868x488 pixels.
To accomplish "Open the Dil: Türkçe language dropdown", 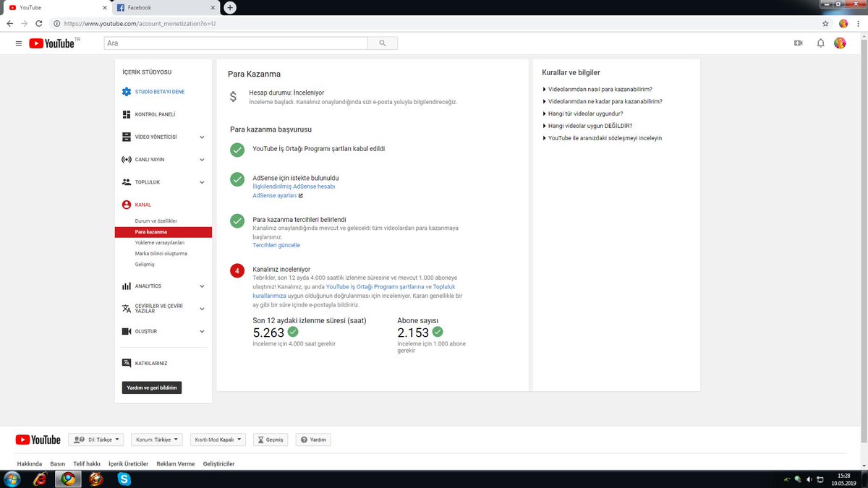I will (x=96, y=440).
